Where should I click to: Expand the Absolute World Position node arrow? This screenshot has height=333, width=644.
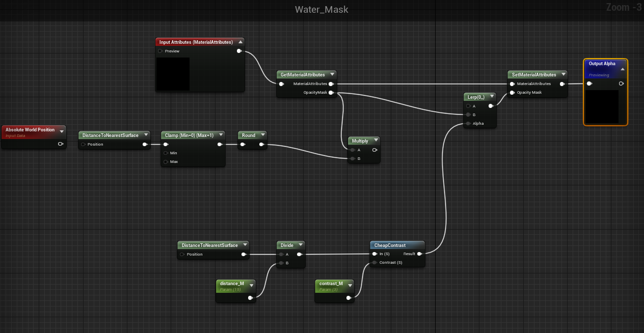click(62, 131)
